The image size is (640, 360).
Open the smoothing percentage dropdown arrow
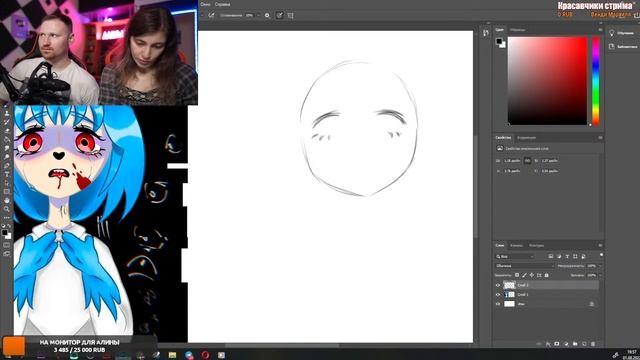click(x=258, y=16)
